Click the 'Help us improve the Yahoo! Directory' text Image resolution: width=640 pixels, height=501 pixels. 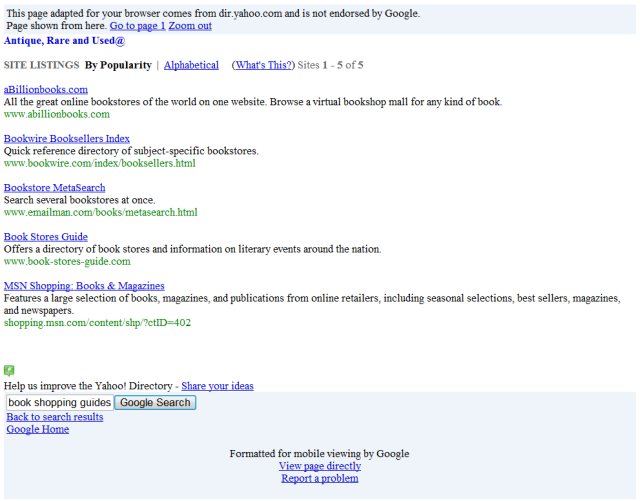coord(88,386)
